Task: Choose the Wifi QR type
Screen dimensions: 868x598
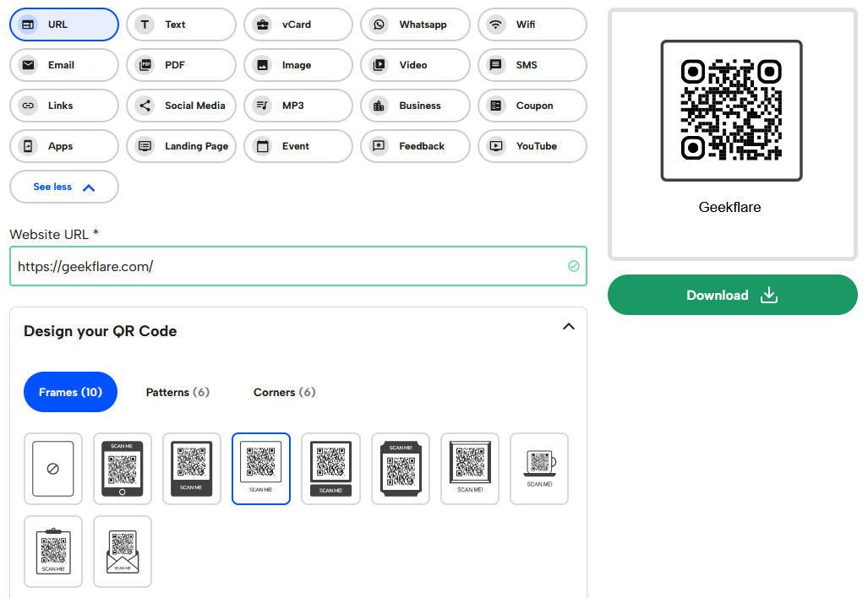Action: point(532,24)
